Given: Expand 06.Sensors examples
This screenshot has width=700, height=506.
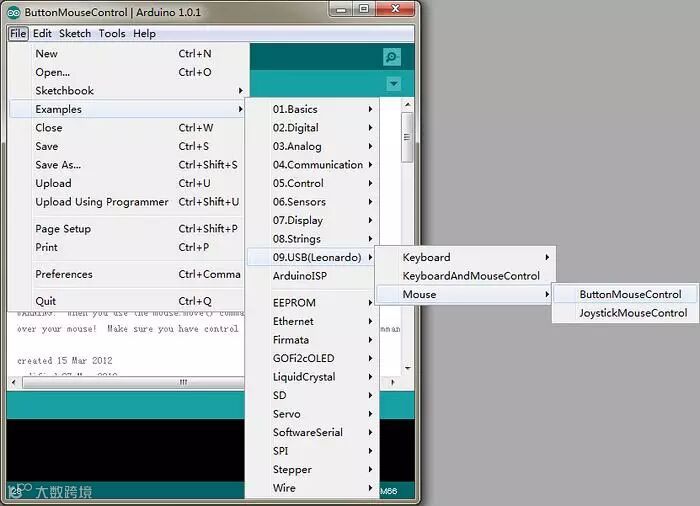Looking at the screenshot, I should pyautogui.click(x=312, y=202).
